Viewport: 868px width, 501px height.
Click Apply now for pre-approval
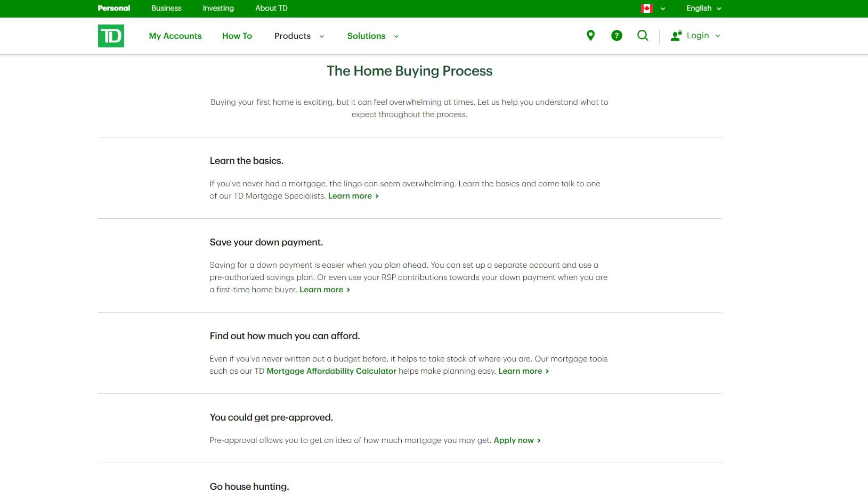[517, 440]
